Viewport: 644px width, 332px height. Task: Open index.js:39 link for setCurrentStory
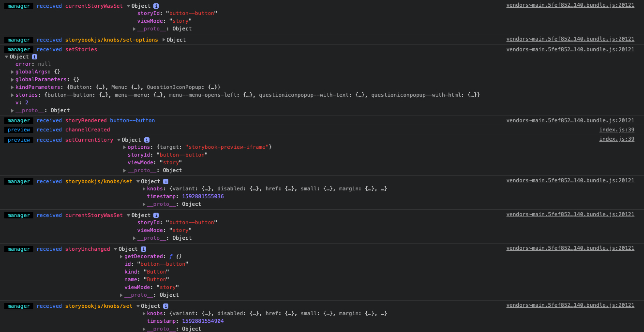[616, 139]
